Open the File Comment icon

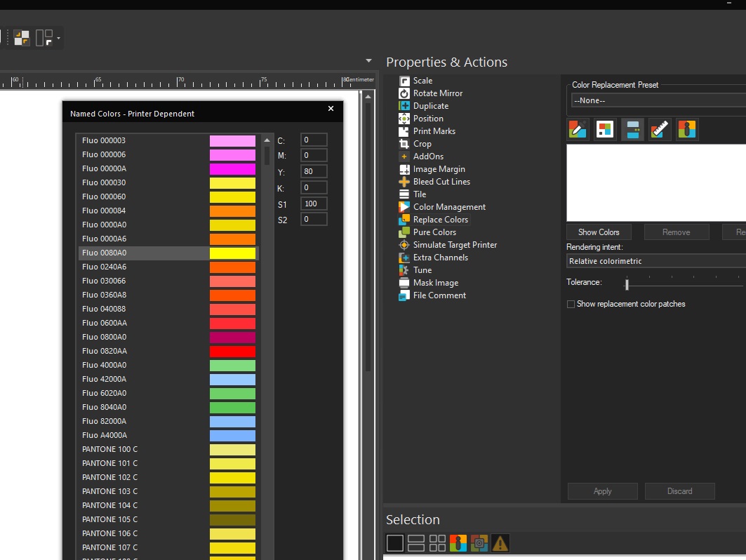tap(404, 295)
